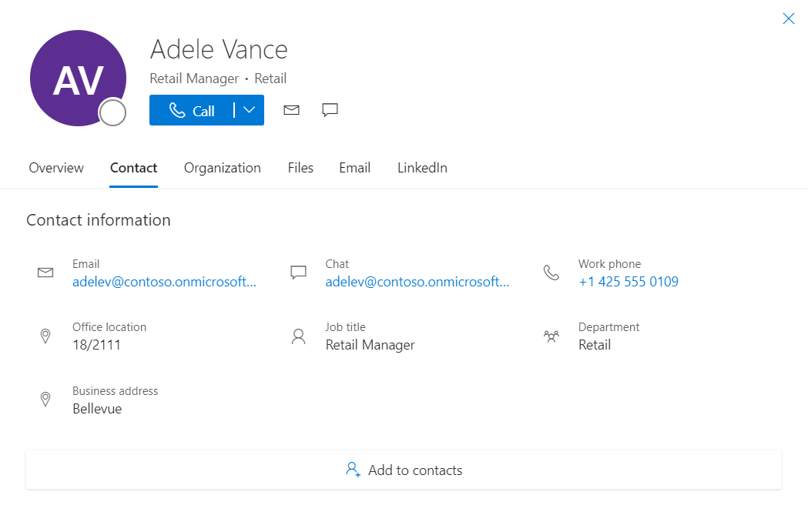Screen dimensions: 808x532
Task: Click the chat icon beside Chat field
Action: pyautogui.click(x=298, y=273)
